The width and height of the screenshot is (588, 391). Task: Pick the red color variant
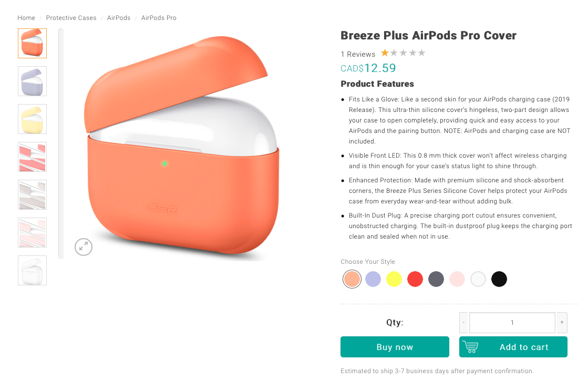tap(415, 279)
